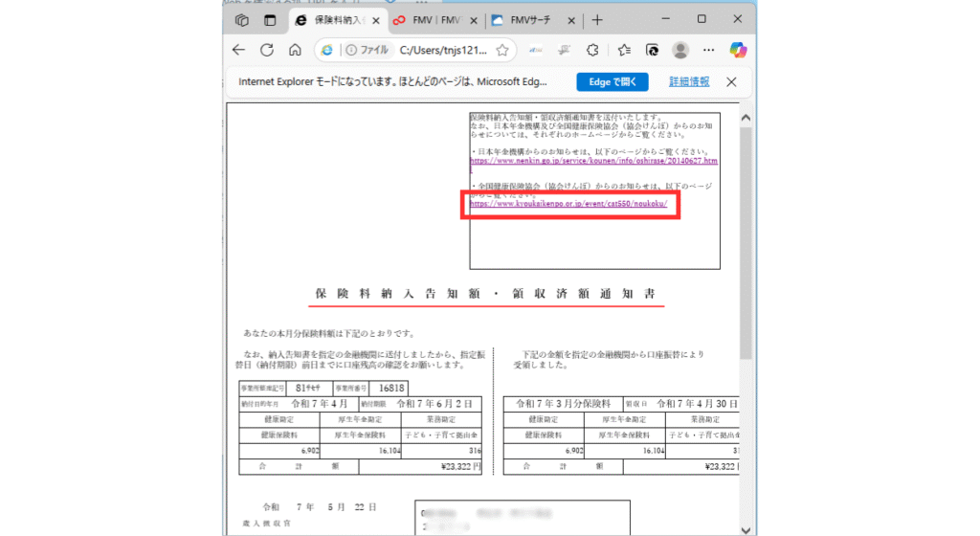Add page to favorites with the star icon
The height and width of the screenshot is (536, 980).
pyautogui.click(x=502, y=51)
